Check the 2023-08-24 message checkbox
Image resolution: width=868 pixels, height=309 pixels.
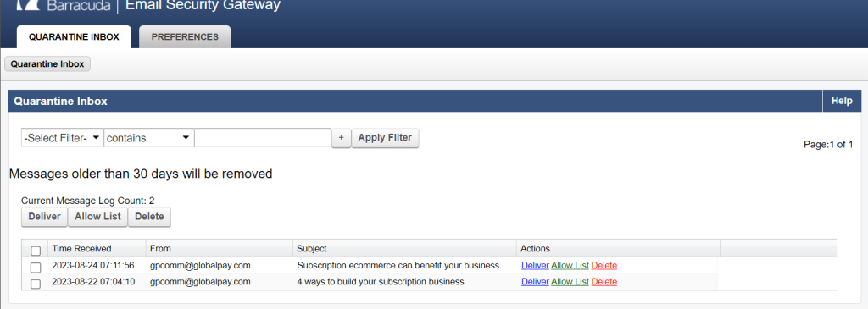point(36,268)
